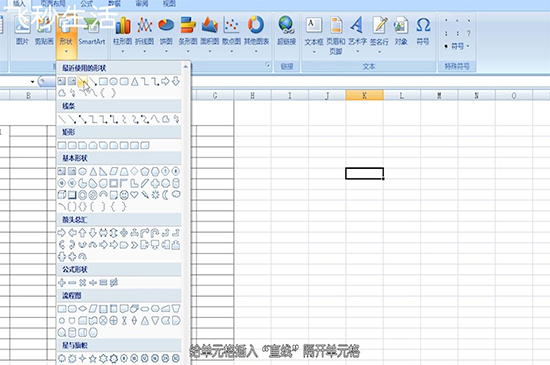Open 页眉和页脚 header and footer
Image resolution: width=550 pixels, height=365 pixels.
[336, 35]
